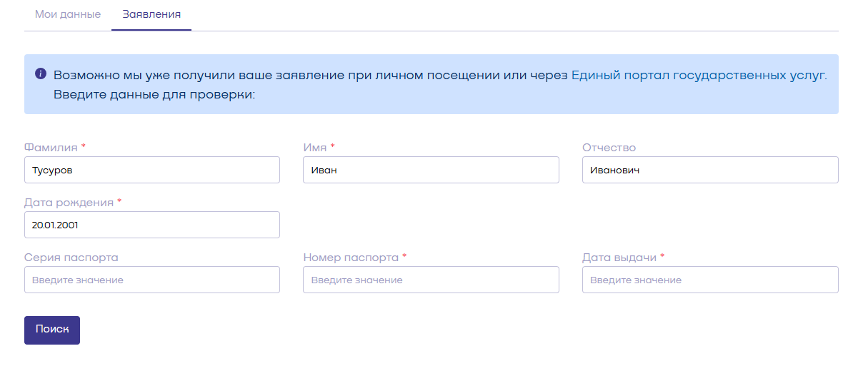Click the Номер паспорта label
This screenshot has width=868, height=366.
tap(351, 258)
